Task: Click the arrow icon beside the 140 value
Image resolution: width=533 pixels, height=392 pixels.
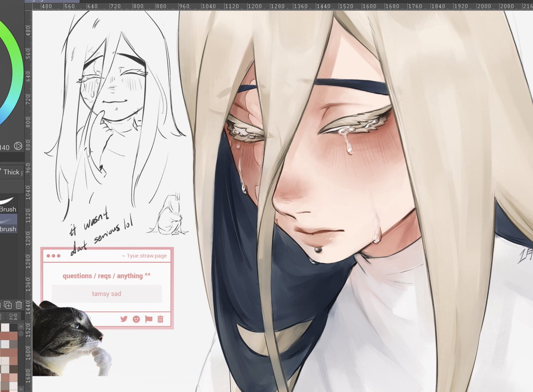Action: 18,146
